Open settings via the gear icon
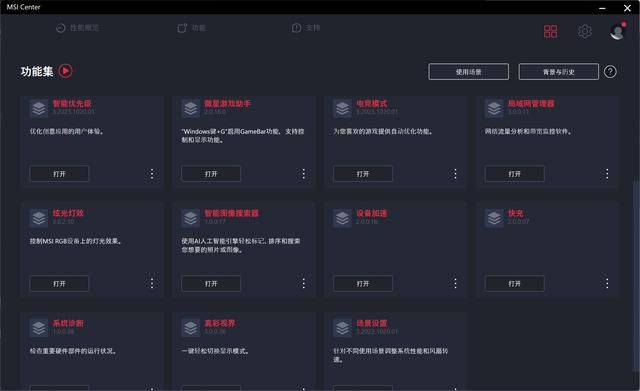 coord(584,31)
